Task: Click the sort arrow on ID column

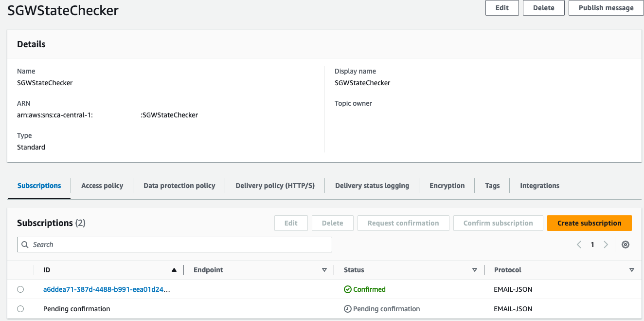Action: (174, 269)
